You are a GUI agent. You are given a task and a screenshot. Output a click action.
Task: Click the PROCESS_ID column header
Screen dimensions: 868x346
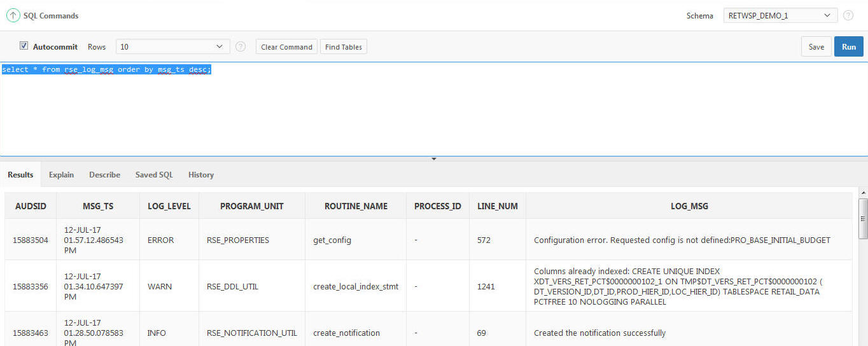(x=438, y=206)
